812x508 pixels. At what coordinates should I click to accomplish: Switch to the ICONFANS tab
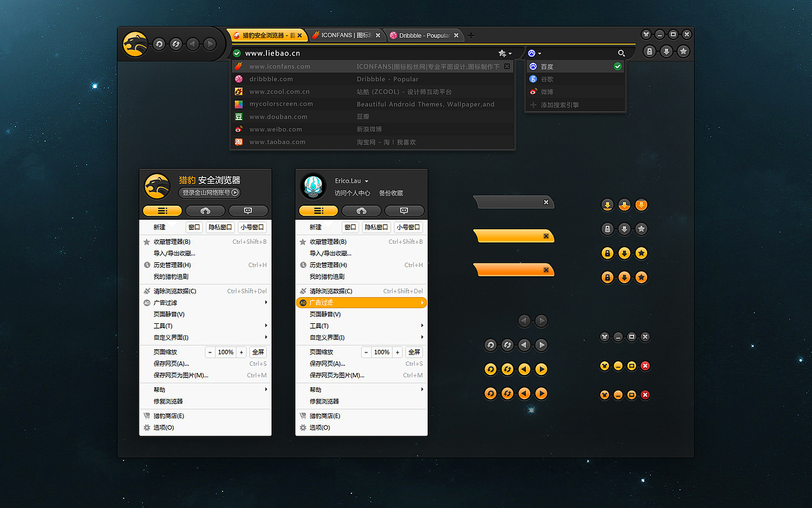tap(346, 36)
